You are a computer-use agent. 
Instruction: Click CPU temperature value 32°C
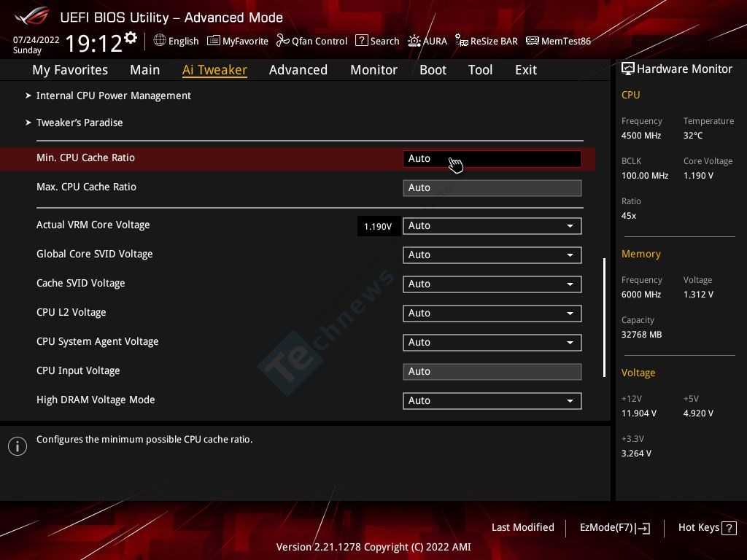[x=693, y=136]
